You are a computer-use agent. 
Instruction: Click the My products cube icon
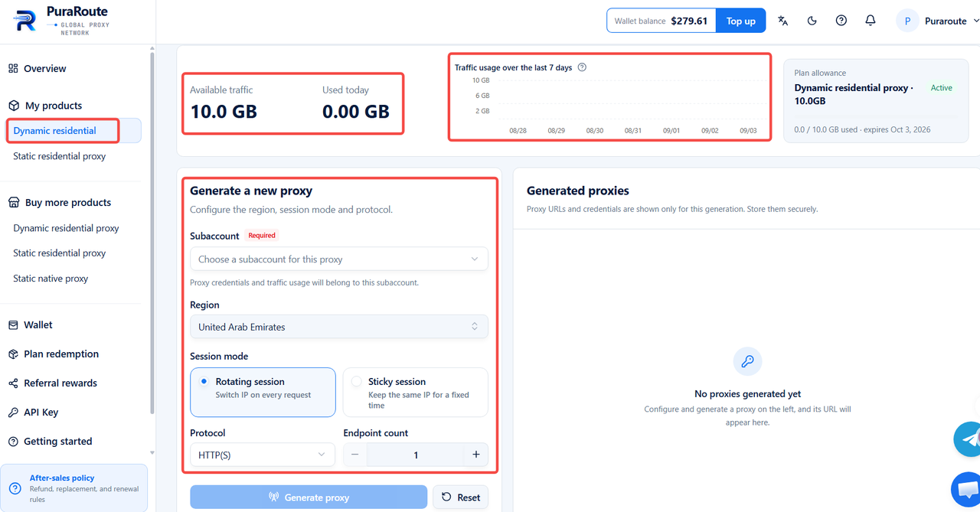[13, 106]
